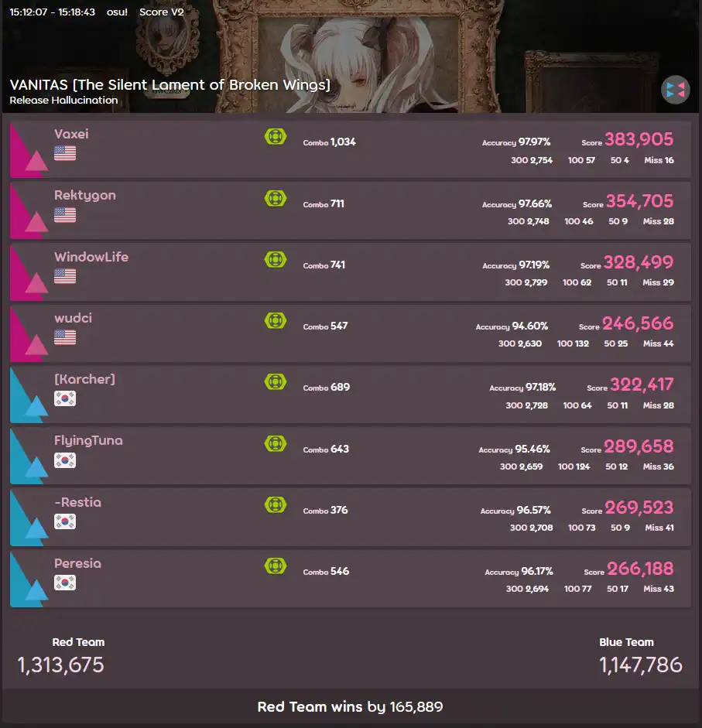The height and width of the screenshot is (728, 702).
Task: Click the South Korea flag under -Restia
Action: click(x=65, y=521)
